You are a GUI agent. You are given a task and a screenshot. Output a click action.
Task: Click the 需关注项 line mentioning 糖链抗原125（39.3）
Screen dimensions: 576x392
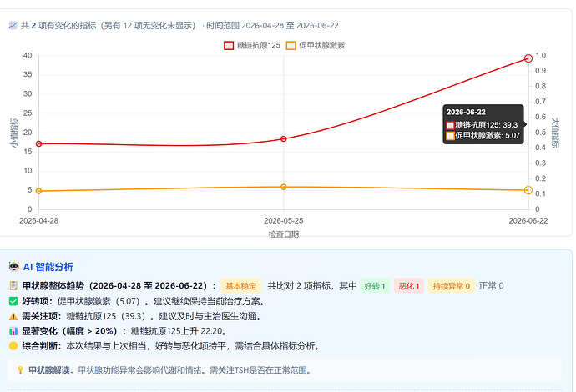pos(134,316)
